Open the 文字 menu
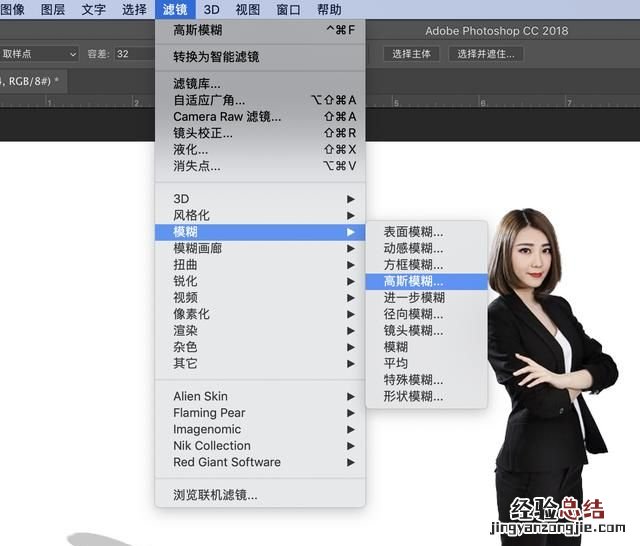Image resolution: width=640 pixels, height=546 pixels. (93, 9)
